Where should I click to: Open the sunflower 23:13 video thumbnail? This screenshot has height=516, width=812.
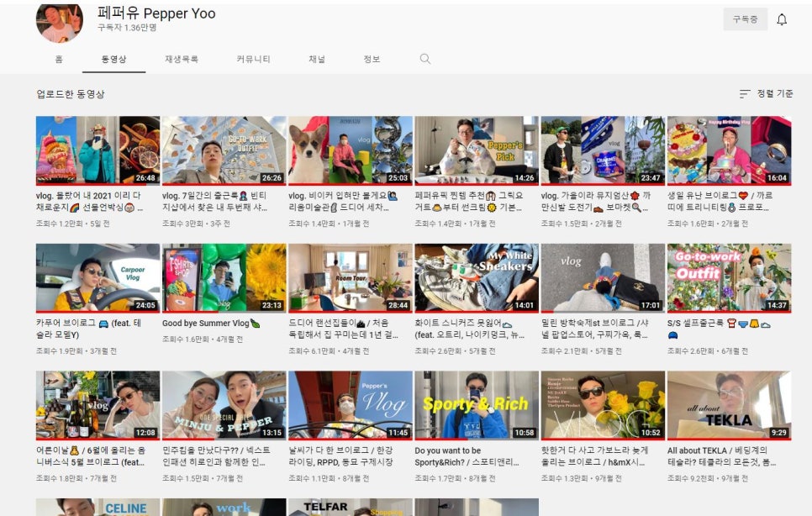tap(224, 278)
